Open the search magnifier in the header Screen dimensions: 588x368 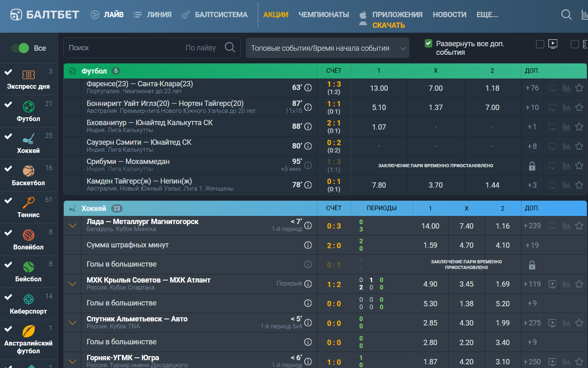coord(566,15)
